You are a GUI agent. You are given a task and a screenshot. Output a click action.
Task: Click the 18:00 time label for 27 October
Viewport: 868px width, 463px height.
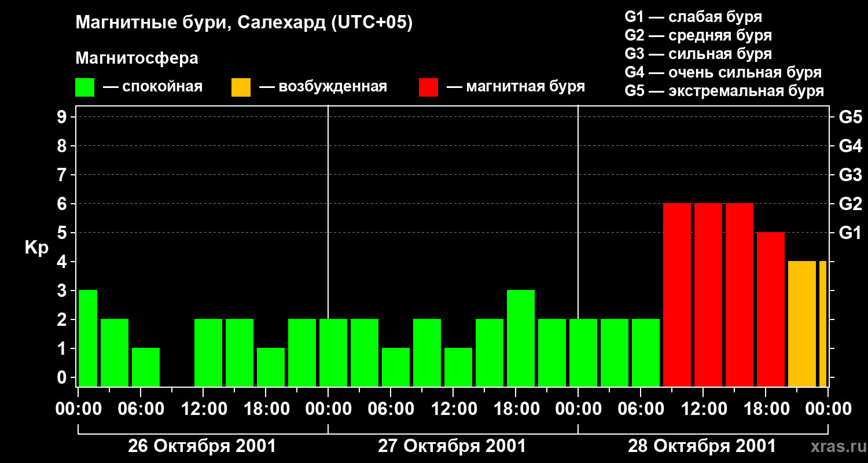pyautogui.click(x=516, y=409)
